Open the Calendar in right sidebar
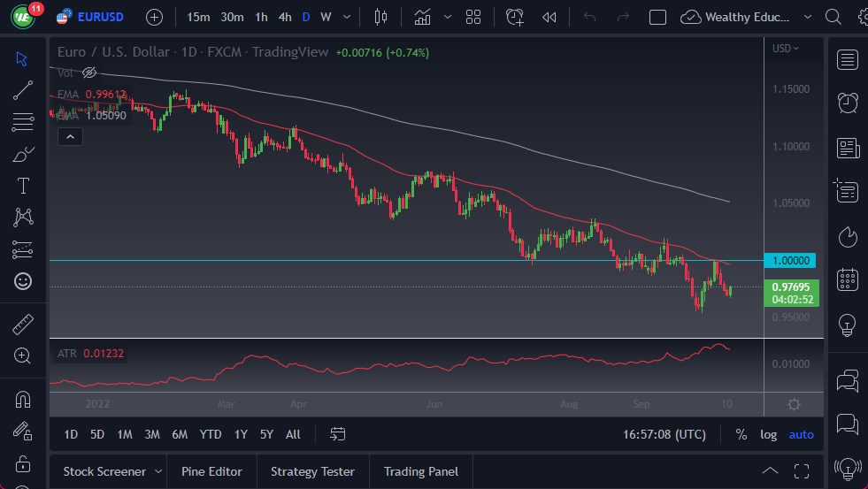Screen dimensions: 868x489 pos(848,280)
